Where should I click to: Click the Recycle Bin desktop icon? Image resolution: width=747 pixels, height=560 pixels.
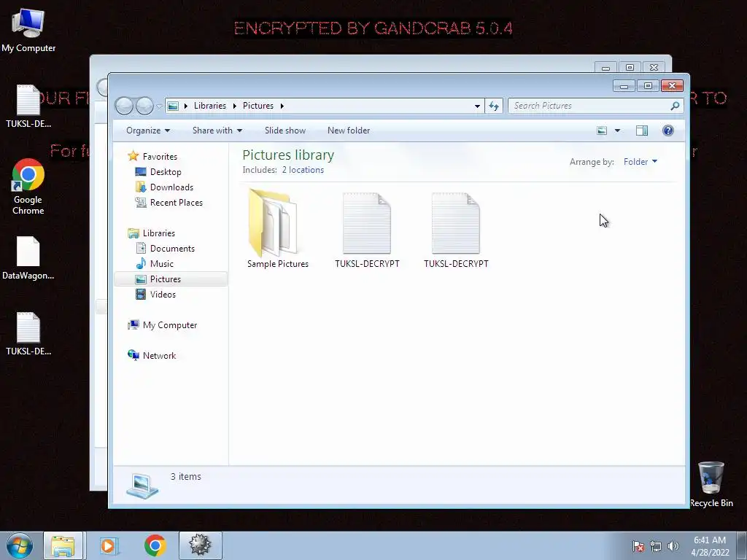[x=711, y=484]
